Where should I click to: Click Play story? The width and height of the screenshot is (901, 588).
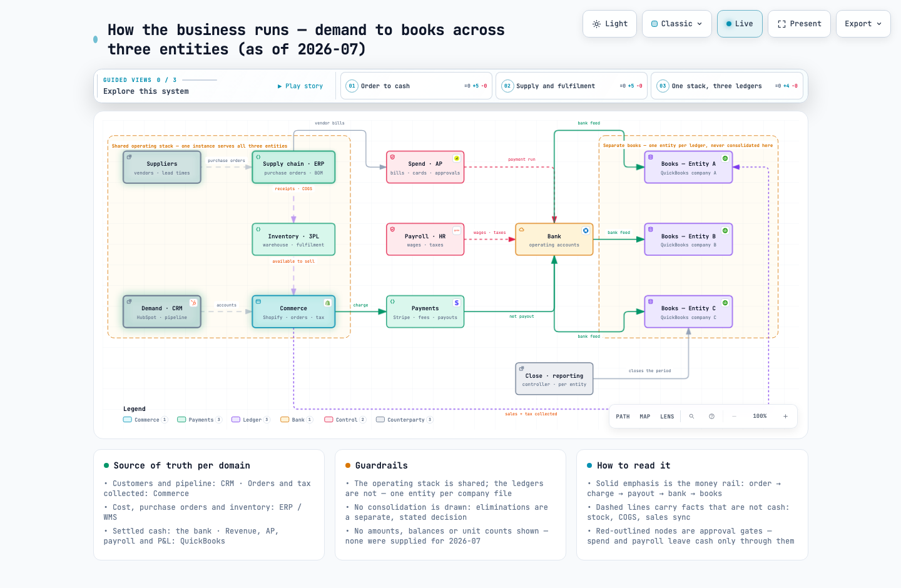300,86
